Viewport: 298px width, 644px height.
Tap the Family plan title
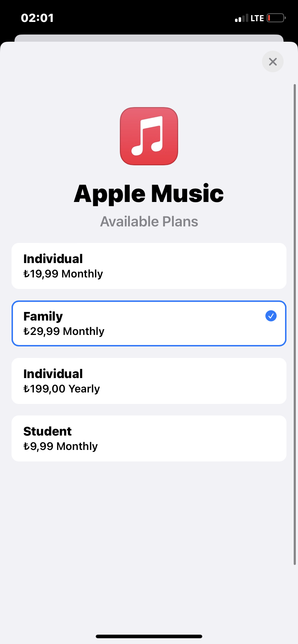[43, 316]
